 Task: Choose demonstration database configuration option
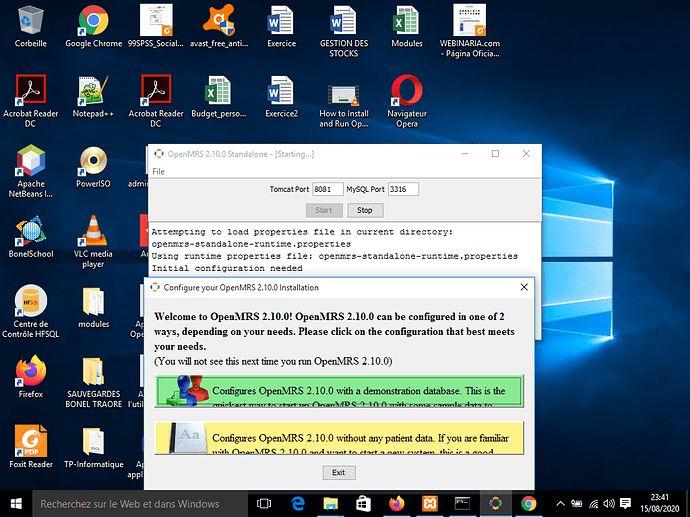(339, 391)
